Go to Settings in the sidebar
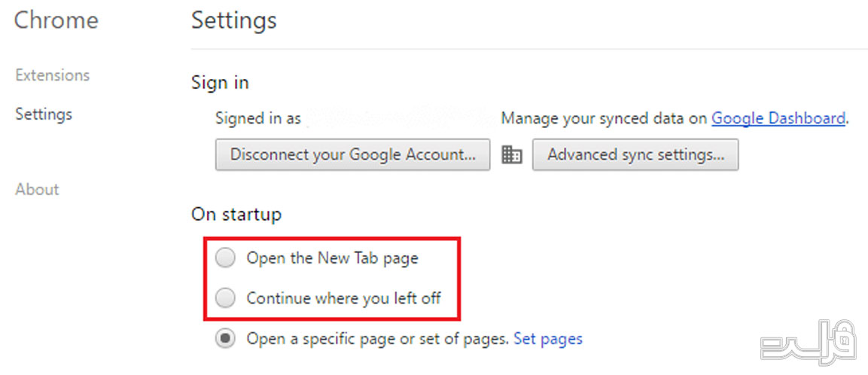868x375 pixels. 44,114
